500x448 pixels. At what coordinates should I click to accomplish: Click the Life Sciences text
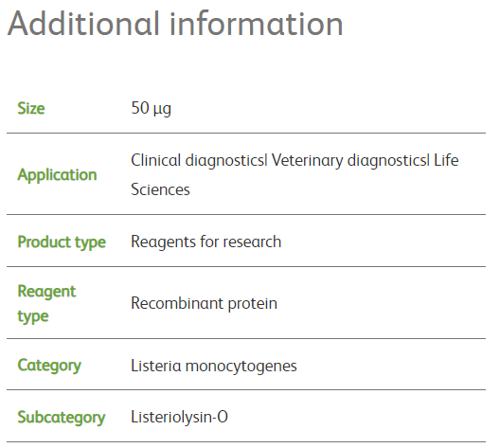pos(295,174)
